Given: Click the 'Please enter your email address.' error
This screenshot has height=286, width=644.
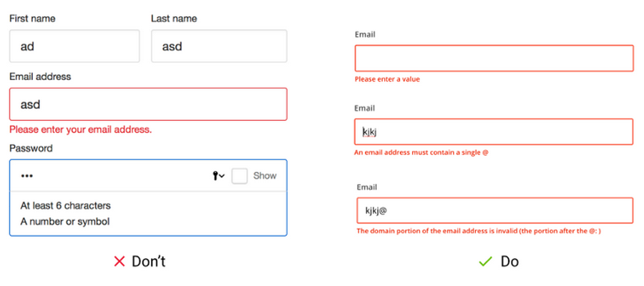Looking at the screenshot, I should [x=80, y=130].
